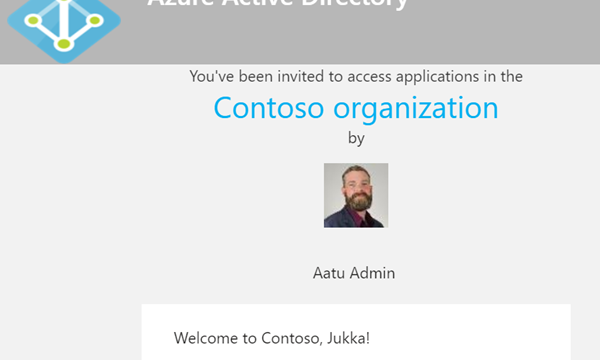Image resolution: width=600 pixels, height=360 pixels.
Task: Click inside the white welcome message box
Action: [x=356, y=332]
